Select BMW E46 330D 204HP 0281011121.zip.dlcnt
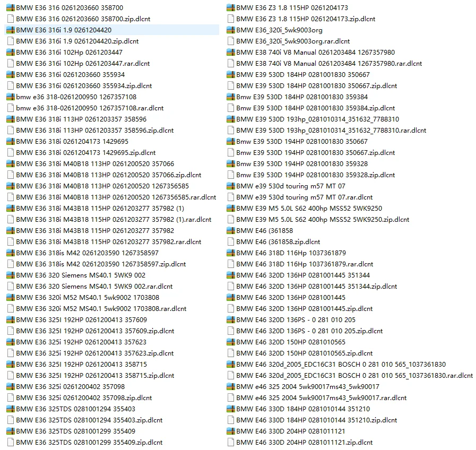476x450 pixels. point(300,443)
